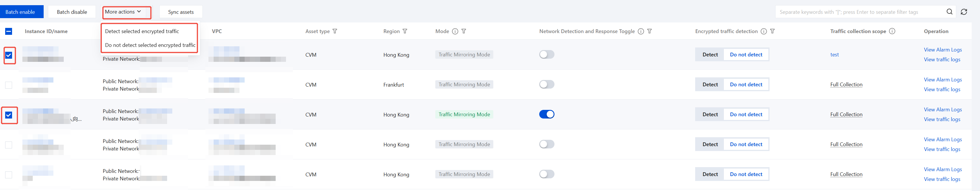Click the Batch enable button
Viewport: 980px width, 191px height.
[21, 12]
